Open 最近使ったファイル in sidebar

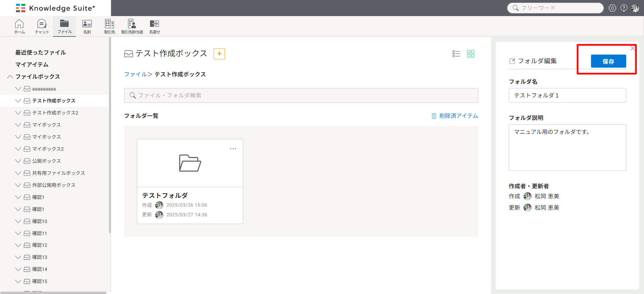click(41, 53)
